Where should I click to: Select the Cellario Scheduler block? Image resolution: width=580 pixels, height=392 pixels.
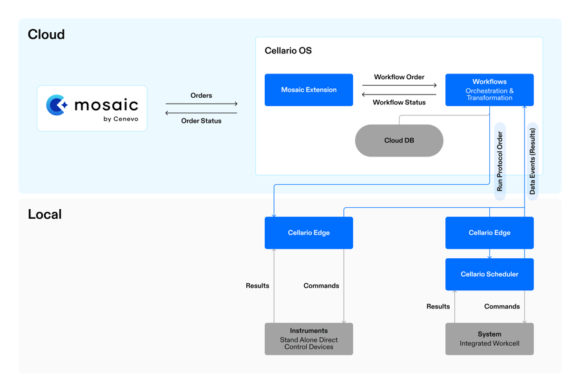tap(489, 274)
